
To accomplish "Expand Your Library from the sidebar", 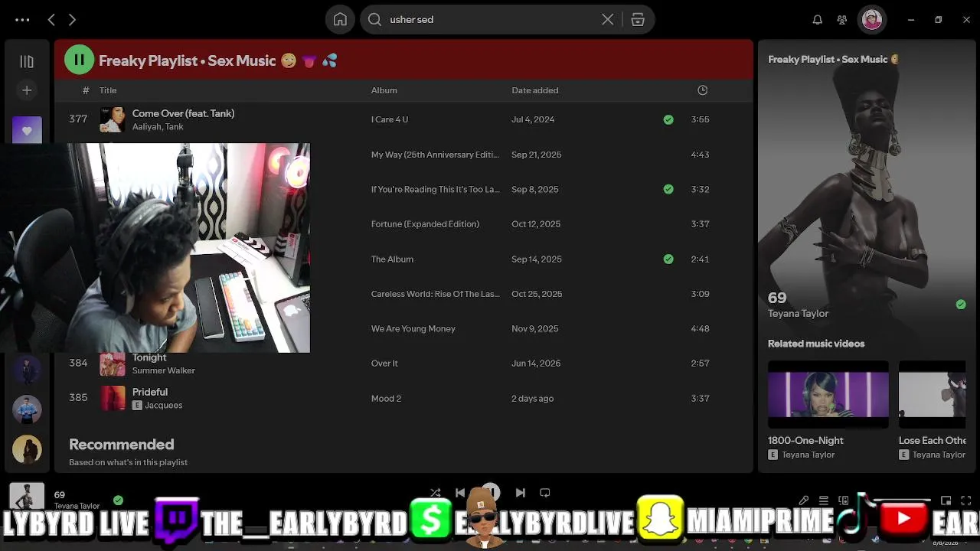I will (27, 61).
